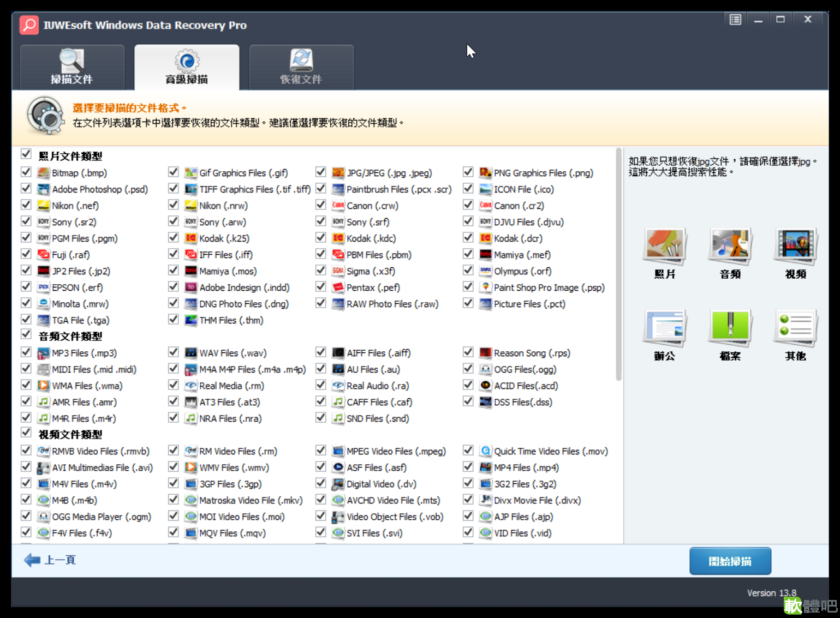Open the menu icon in title bar
Viewport: 840px width, 618px height.
click(735, 20)
